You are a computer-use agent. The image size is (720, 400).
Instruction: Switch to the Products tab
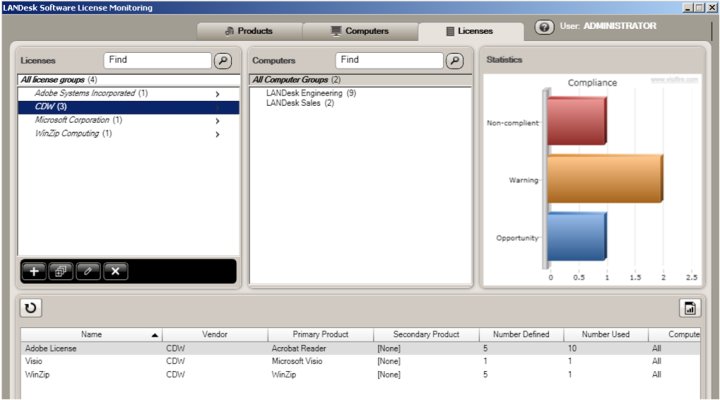pyautogui.click(x=249, y=31)
